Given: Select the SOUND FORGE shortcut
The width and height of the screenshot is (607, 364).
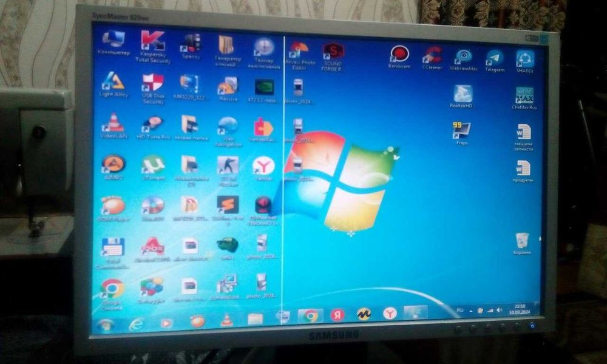Looking at the screenshot, I should [333, 57].
